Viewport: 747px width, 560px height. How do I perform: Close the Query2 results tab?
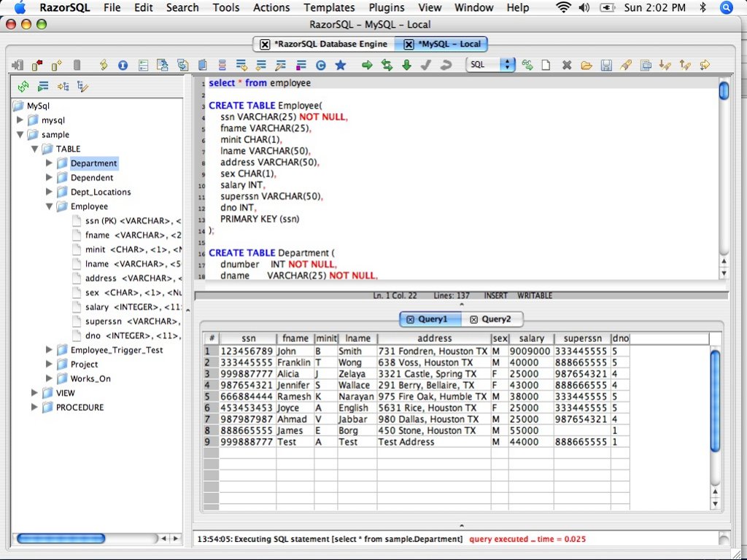point(473,319)
